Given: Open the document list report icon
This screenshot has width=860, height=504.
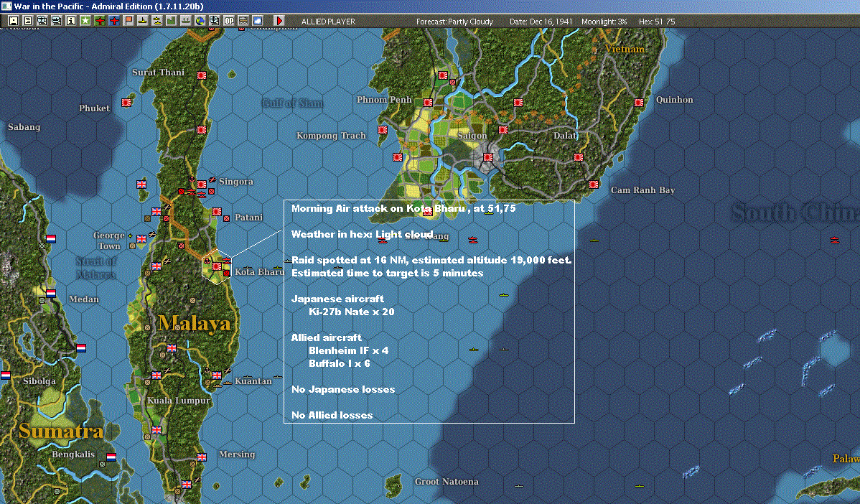Looking at the screenshot, I should pyautogui.click(x=28, y=21).
